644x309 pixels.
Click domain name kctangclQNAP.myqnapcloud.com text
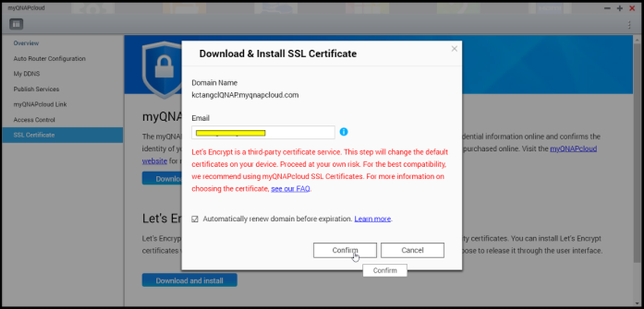[x=245, y=95]
